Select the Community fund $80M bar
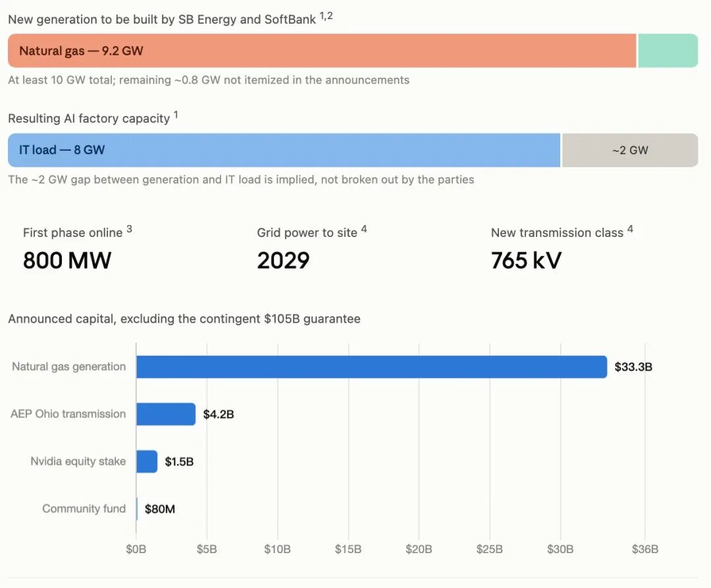The width and height of the screenshot is (711, 588). 137,509
